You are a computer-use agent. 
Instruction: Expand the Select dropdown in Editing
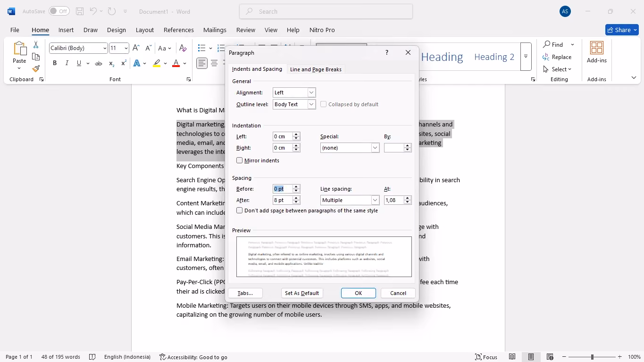570,69
